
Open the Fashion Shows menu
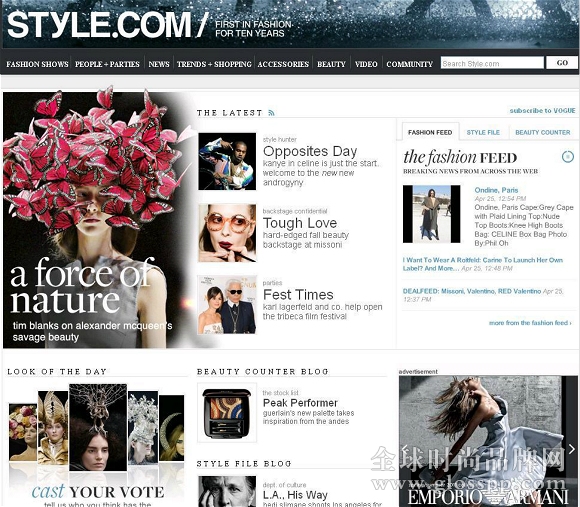(37, 64)
